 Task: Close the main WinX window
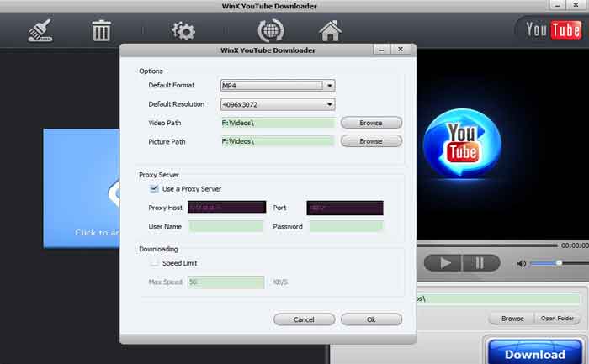tap(576, 5)
